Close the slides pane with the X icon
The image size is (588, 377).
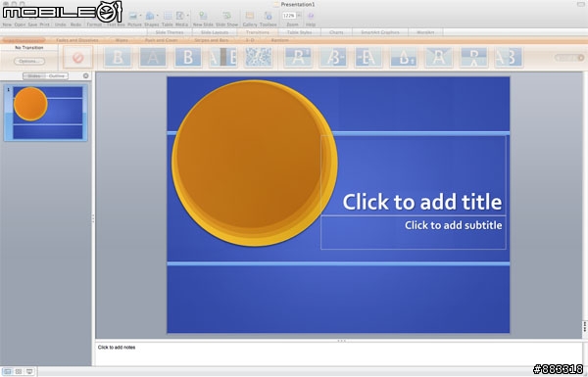point(86,75)
